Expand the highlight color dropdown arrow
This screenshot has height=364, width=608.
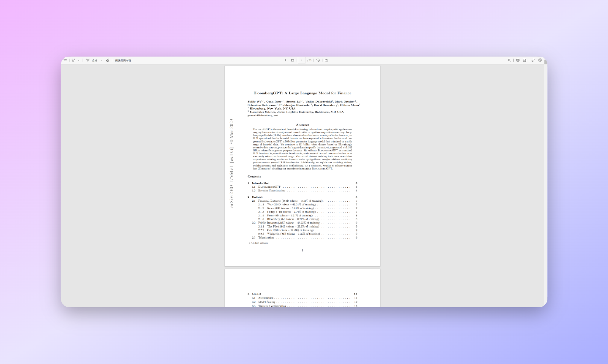tap(79, 60)
